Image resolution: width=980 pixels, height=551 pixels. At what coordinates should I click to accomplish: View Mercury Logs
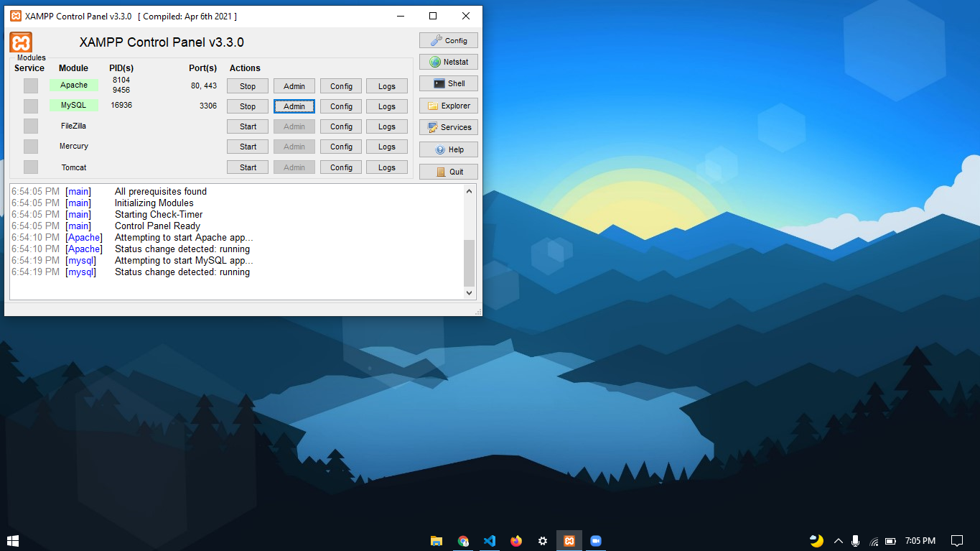click(387, 147)
